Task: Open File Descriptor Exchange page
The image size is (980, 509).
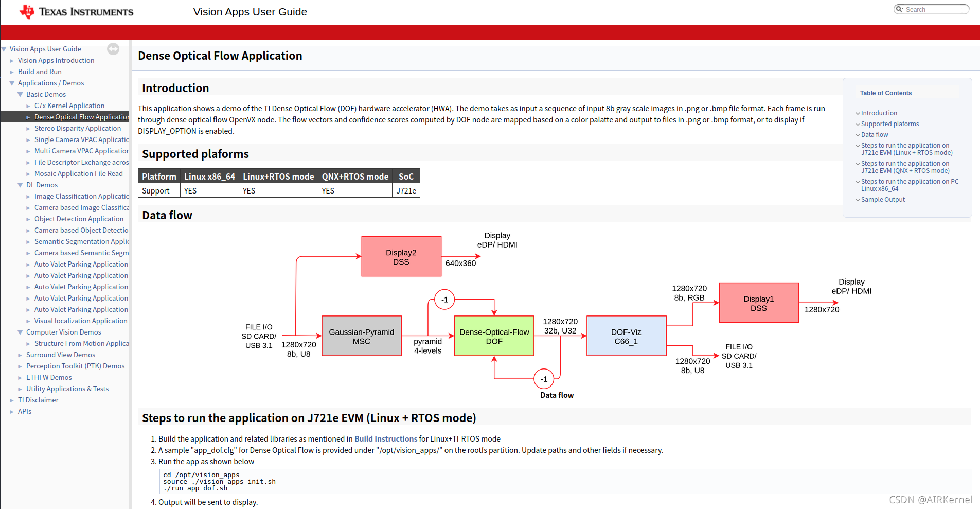Action: [82, 162]
